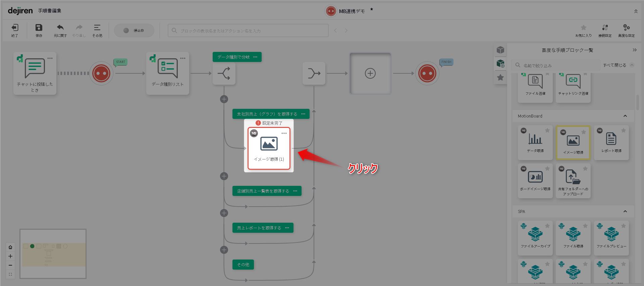Viewport: 644px width, 286px height.
Task: Pick the SPA ファイルアーカイブ block
Action: pyautogui.click(x=535, y=238)
